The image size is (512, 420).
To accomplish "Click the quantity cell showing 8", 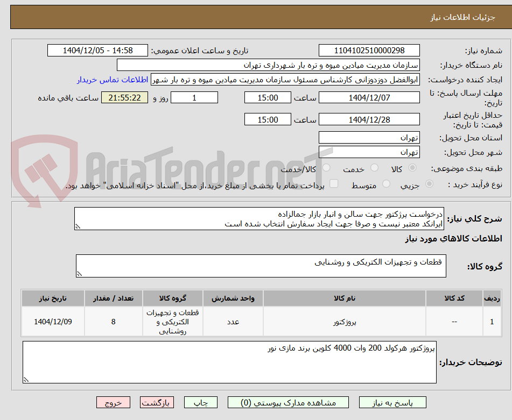I will tap(113, 322).
